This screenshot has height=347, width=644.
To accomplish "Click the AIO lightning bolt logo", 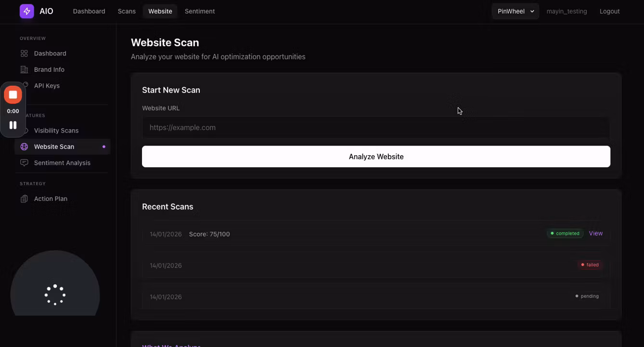I will 26,11.
